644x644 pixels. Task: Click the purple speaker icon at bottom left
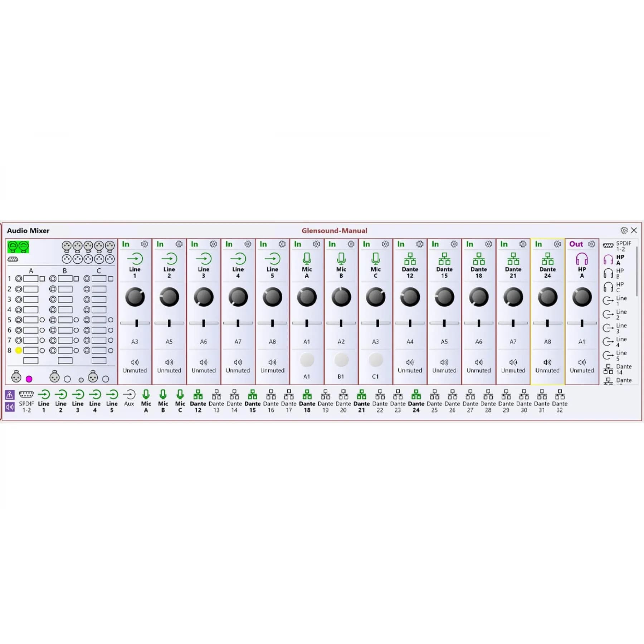pyautogui.click(x=10, y=407)
